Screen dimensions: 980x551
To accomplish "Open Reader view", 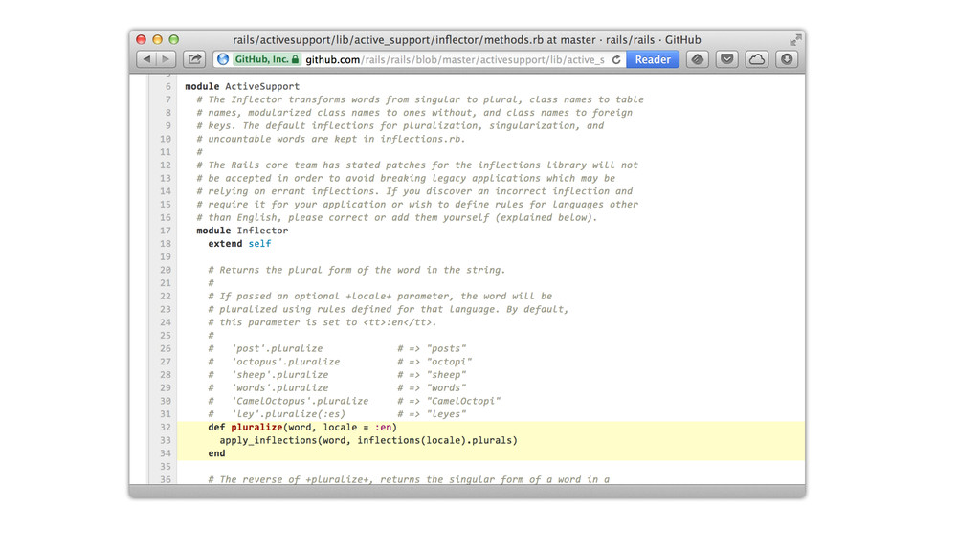I will coord(653,59).
